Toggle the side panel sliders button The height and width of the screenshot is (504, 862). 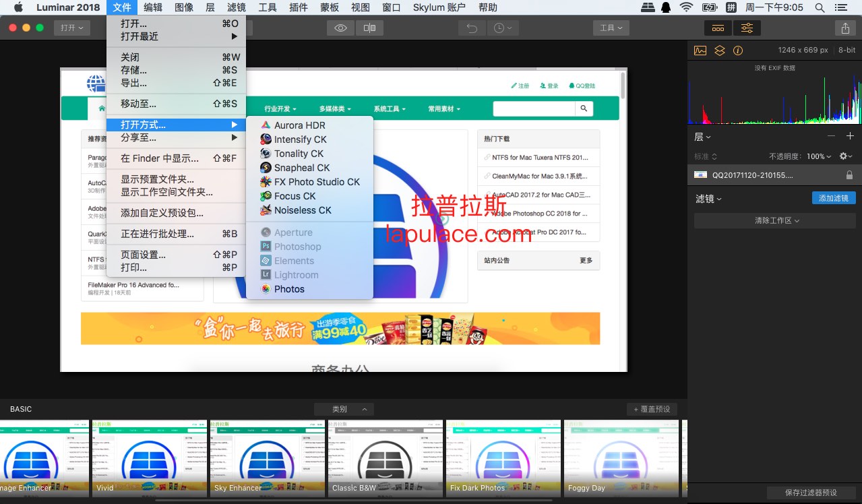(x=747, y=28)
